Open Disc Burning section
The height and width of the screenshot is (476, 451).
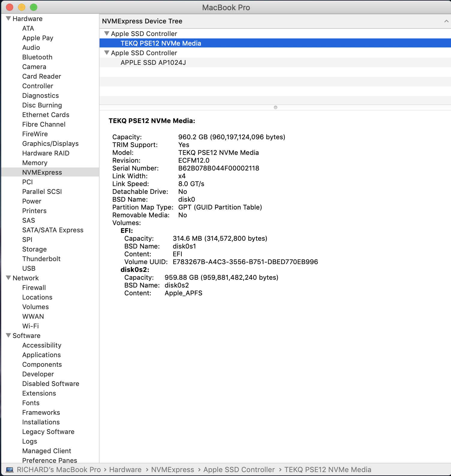point(42,105)
